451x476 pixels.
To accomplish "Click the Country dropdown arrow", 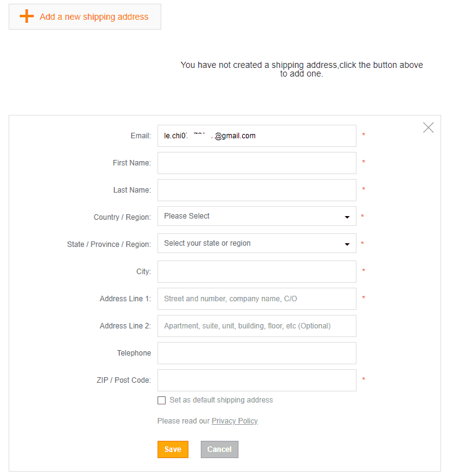I will (347, 217).
